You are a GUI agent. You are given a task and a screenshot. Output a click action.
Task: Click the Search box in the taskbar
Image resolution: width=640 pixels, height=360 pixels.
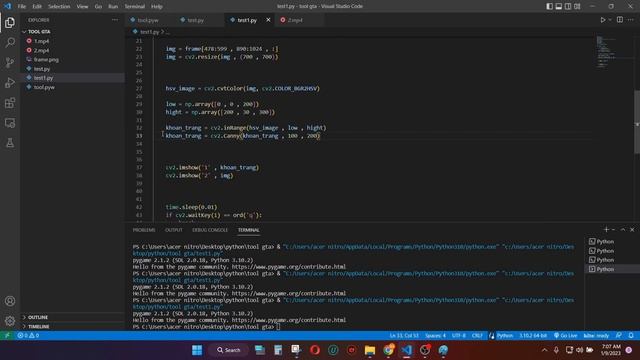(x=229, y=350)
